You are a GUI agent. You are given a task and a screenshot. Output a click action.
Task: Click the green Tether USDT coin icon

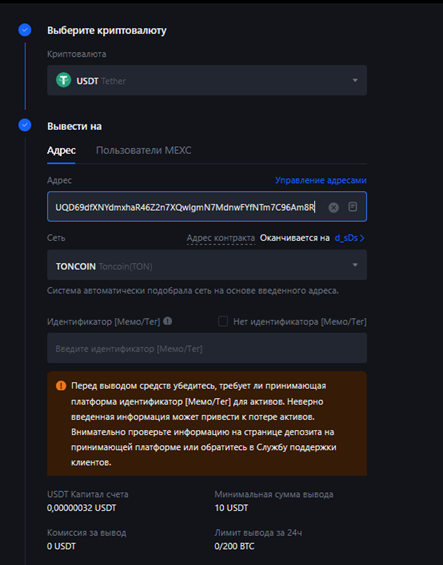click(x=63, y=80)
